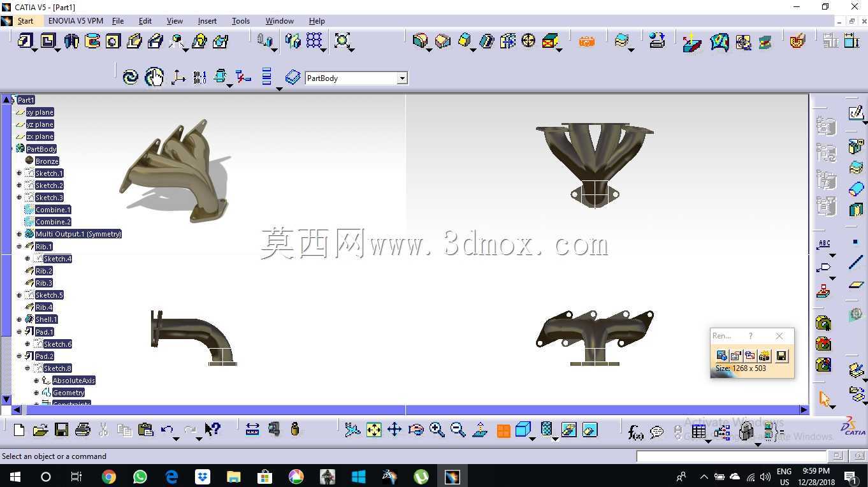
Task: Save the part from the bottom toolbar
Action: 61,430
